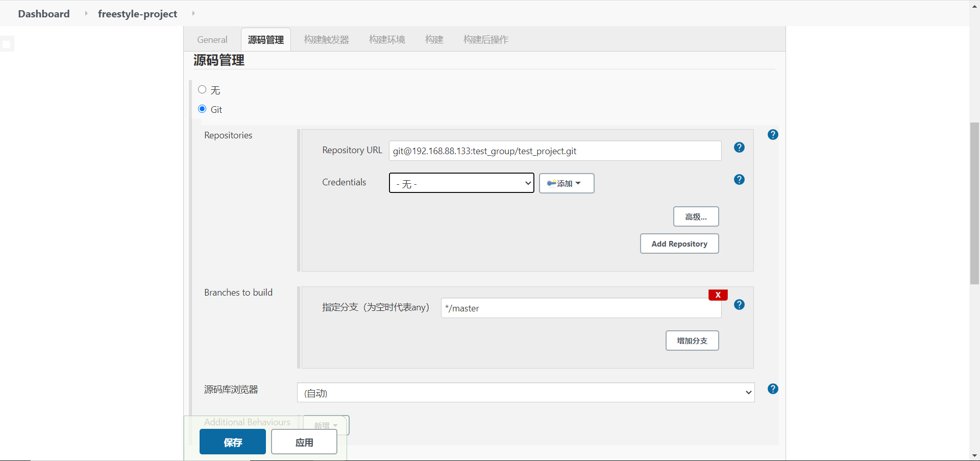Screen dimensions: 980x461
Task: Click the 高级... advanced button
Action: click(x=696, y=216)
